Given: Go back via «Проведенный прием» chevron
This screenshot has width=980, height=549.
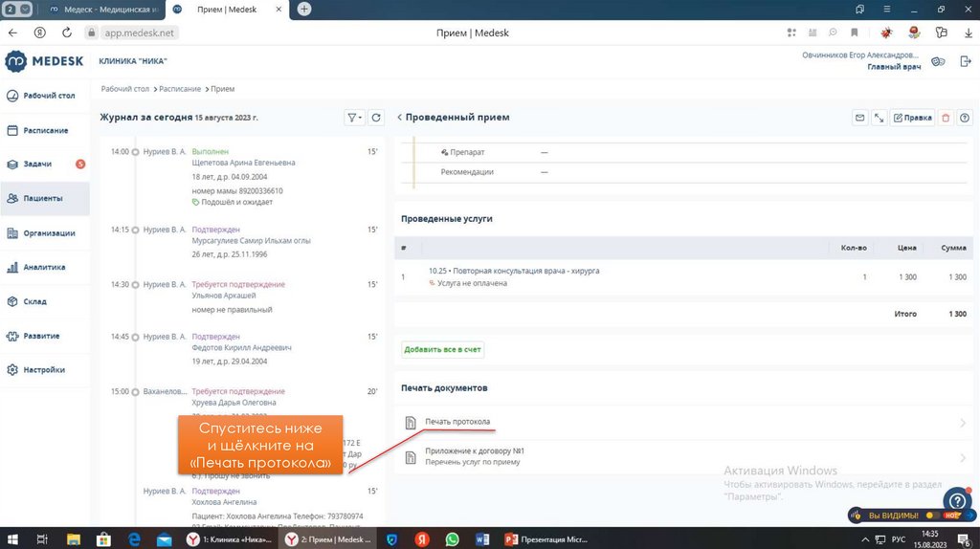Looking at the screenshot, I should pyautogui.click(x=399, y=118).
